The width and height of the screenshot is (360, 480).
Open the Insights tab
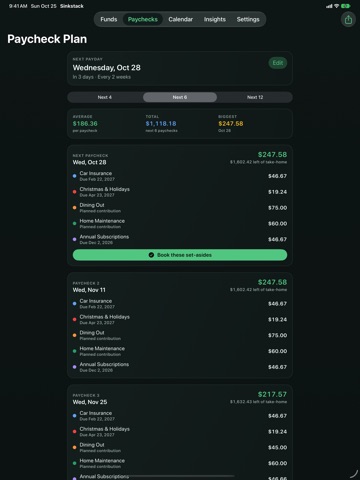(x=215, y=19)
